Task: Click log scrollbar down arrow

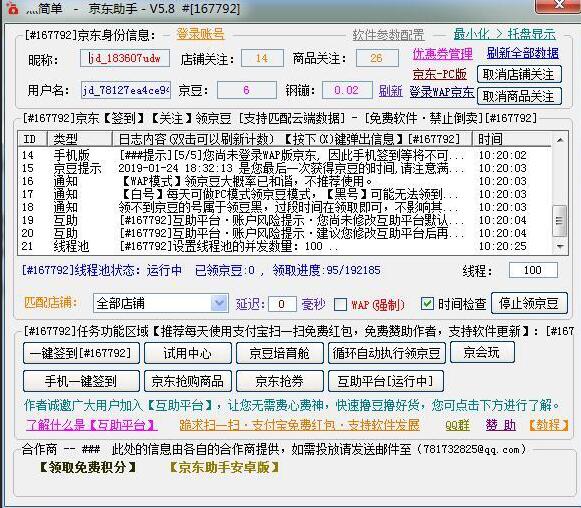Action: [560, 247]
